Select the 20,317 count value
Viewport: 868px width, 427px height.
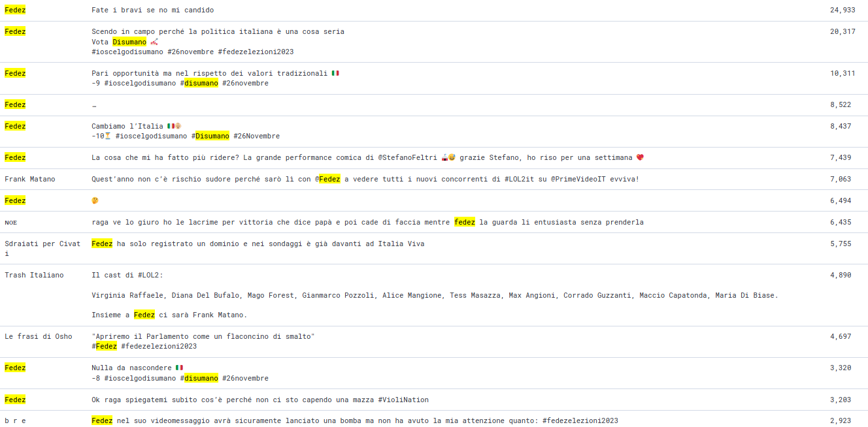coord(843,31)
